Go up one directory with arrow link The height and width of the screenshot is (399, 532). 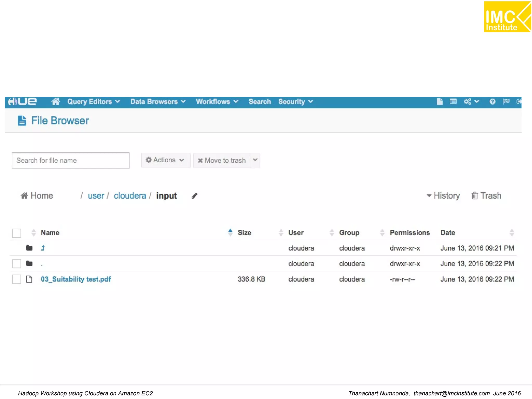click(x=43, y=248)
